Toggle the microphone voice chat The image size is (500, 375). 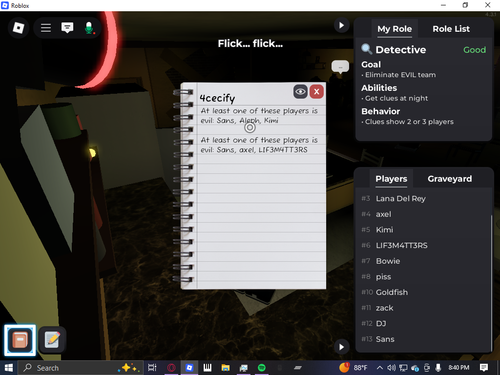pyautogui.click(x=89, y=28)
